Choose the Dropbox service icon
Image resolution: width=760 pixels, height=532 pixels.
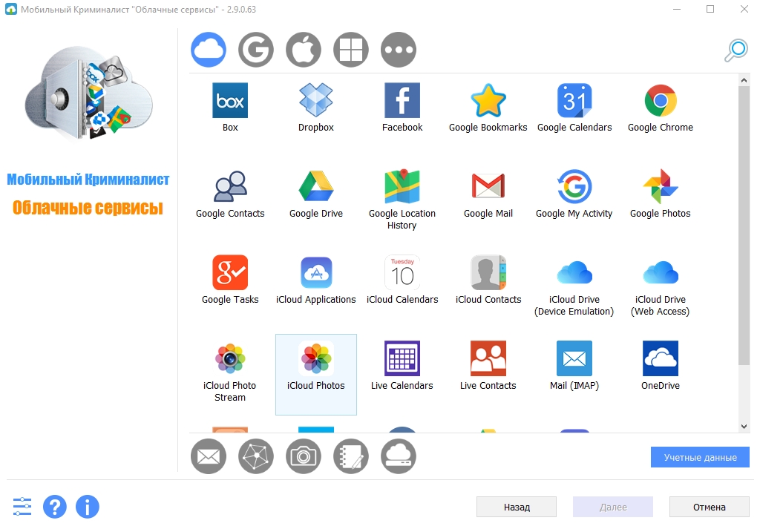pyautogui.click(x=315, y=100)
